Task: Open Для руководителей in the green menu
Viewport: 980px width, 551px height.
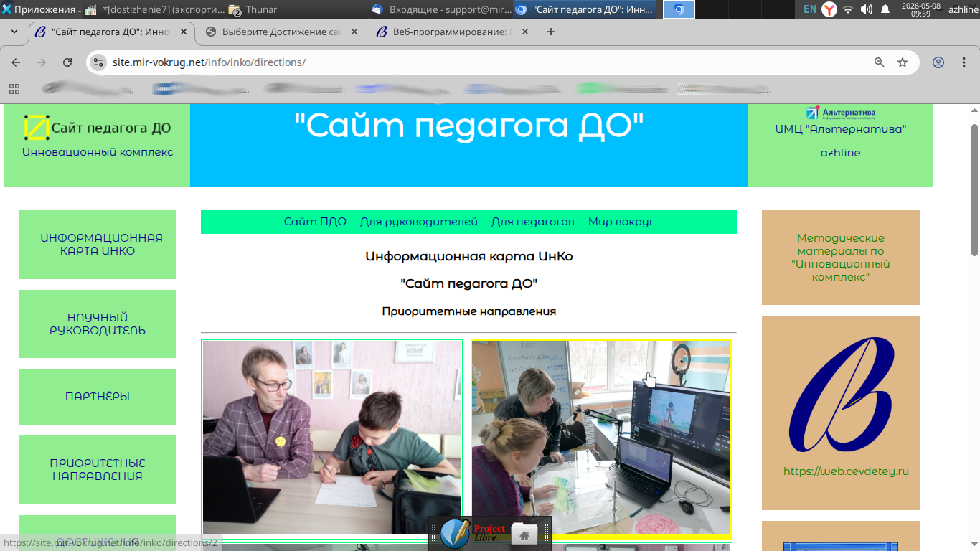Action: (x=419, y=222)
